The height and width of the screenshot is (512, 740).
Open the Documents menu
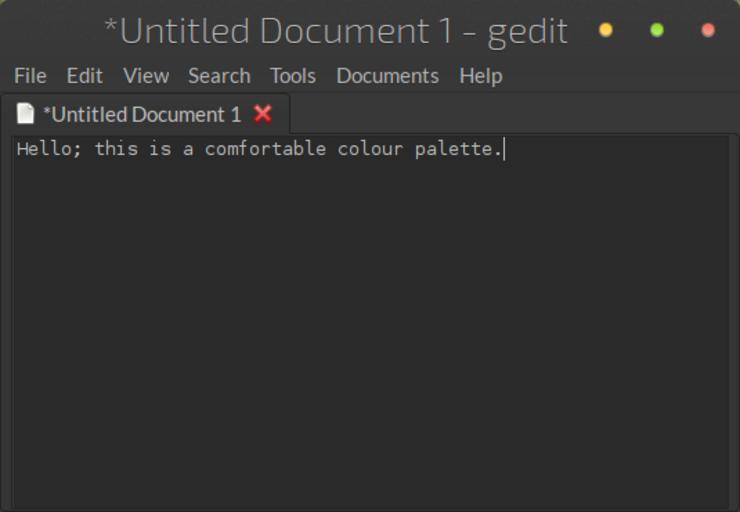click(387, 76)
